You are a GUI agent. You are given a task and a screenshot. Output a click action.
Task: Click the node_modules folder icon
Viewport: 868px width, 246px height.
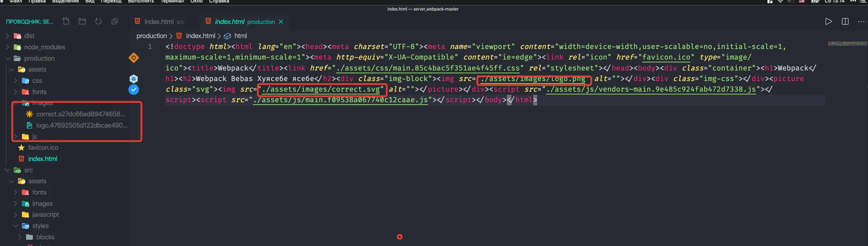click(x=17, y=47)
